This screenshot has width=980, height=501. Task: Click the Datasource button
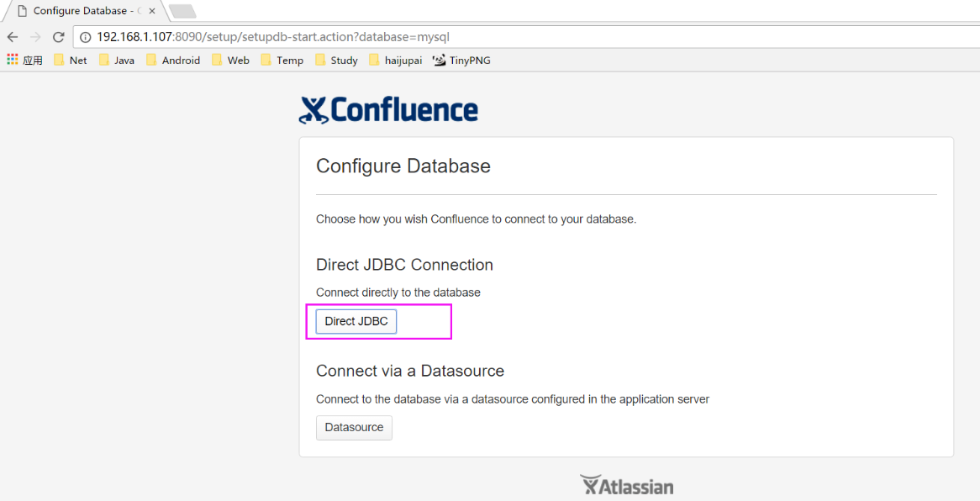point(354,428)
